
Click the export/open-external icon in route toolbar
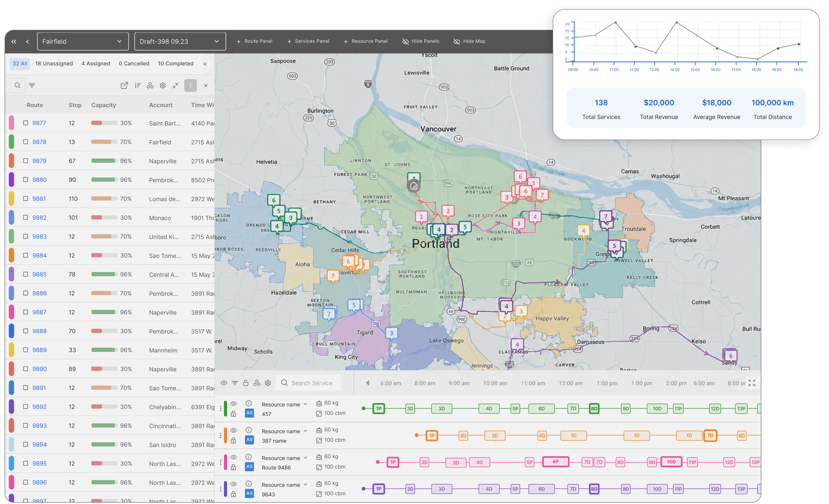point(124,86)
